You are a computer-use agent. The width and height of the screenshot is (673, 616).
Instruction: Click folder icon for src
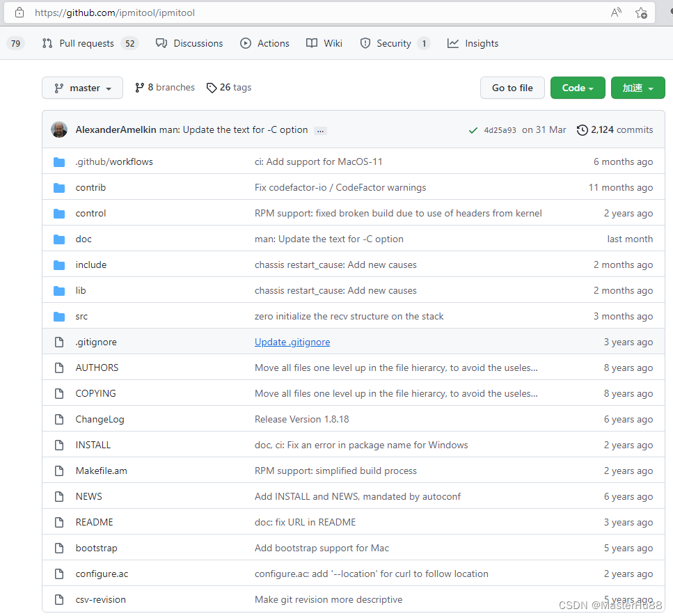(x=59, y=317)
